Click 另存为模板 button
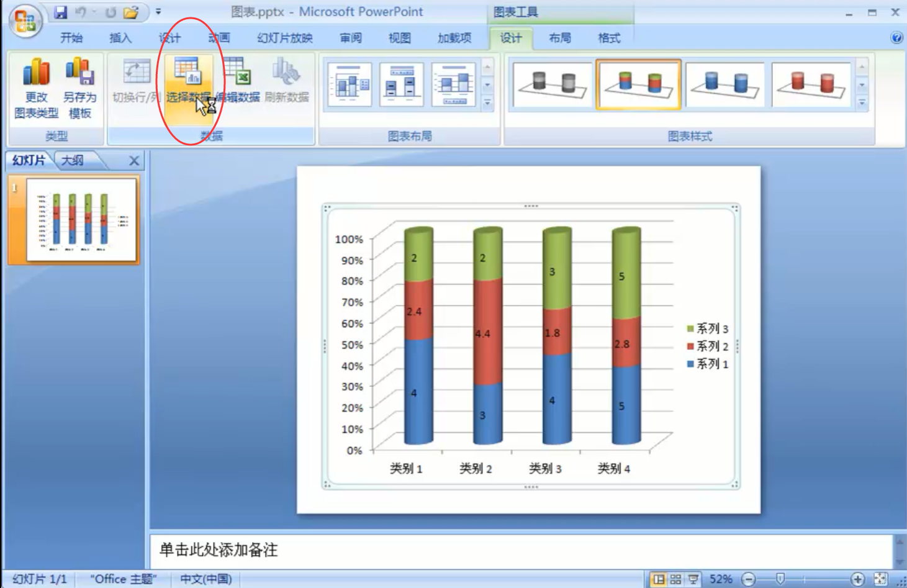The width and height of the screenshot is (907, 588). coord(80,88)
